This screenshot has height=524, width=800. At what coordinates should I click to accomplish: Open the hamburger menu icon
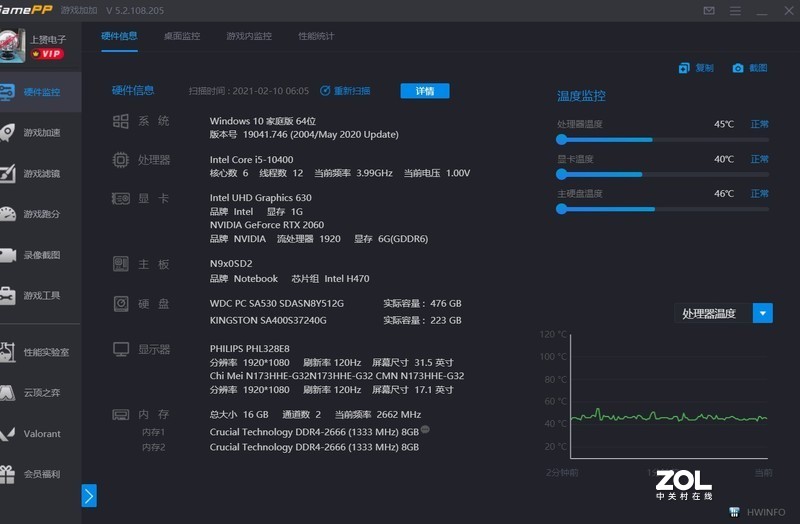(x=735, y=11)
